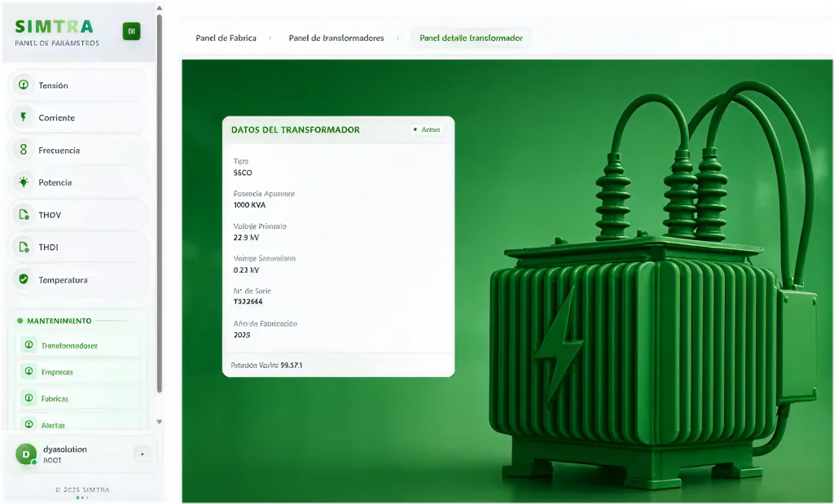Click the © 2025 SIMTRA footer text
Screen dimensions: 834x504
[x=82, y=489]
